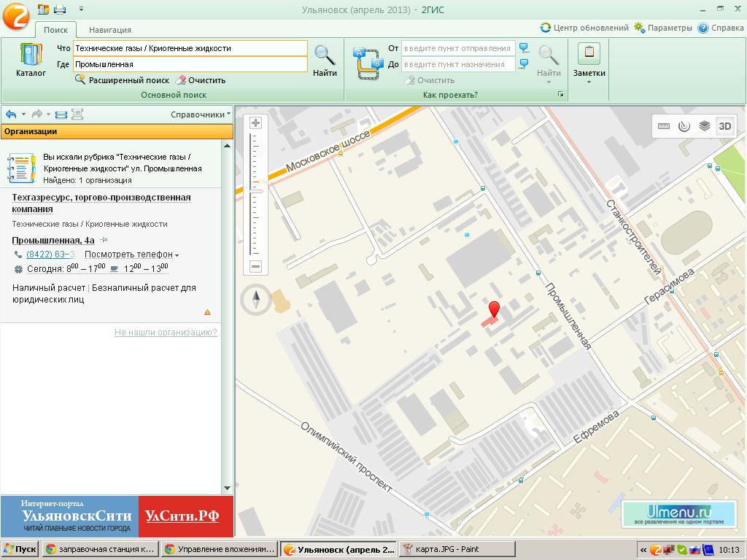Expand the Посмотреть телефон dropdown
The image size is (747, 560).
(131, 254)
